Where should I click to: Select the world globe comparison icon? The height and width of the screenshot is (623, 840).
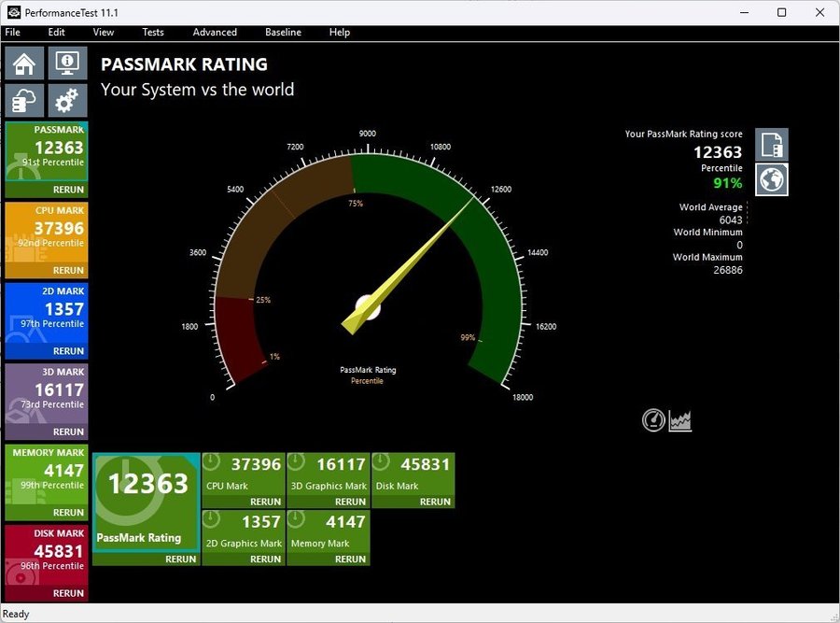(x=771, y=179)
